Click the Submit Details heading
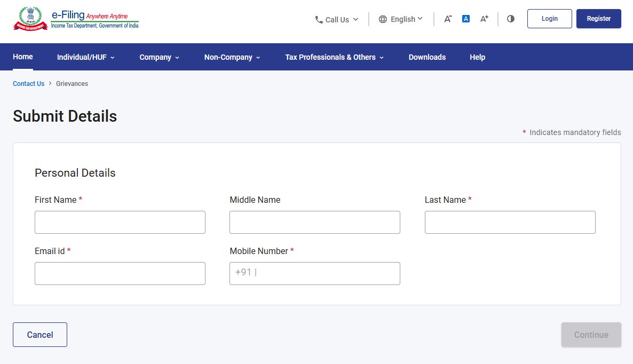Viewport: 633px width, 364px height. click(65, 116)
